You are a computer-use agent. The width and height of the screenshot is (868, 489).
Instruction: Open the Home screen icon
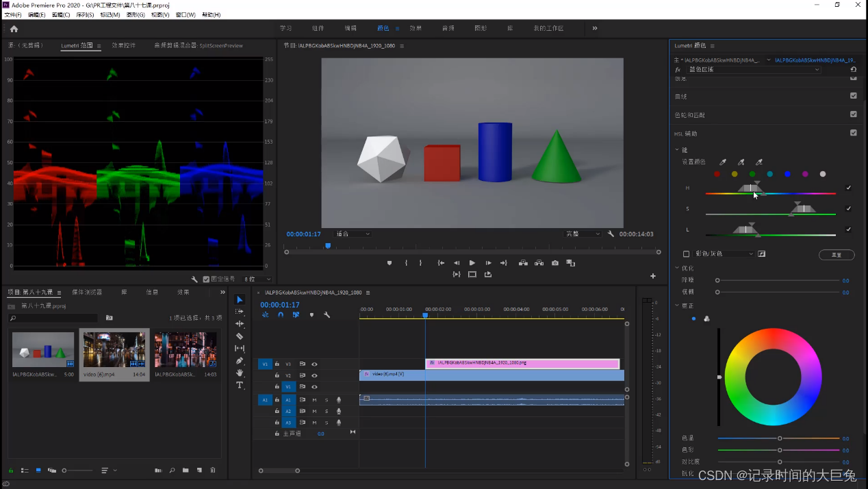(x=14, y=29)
